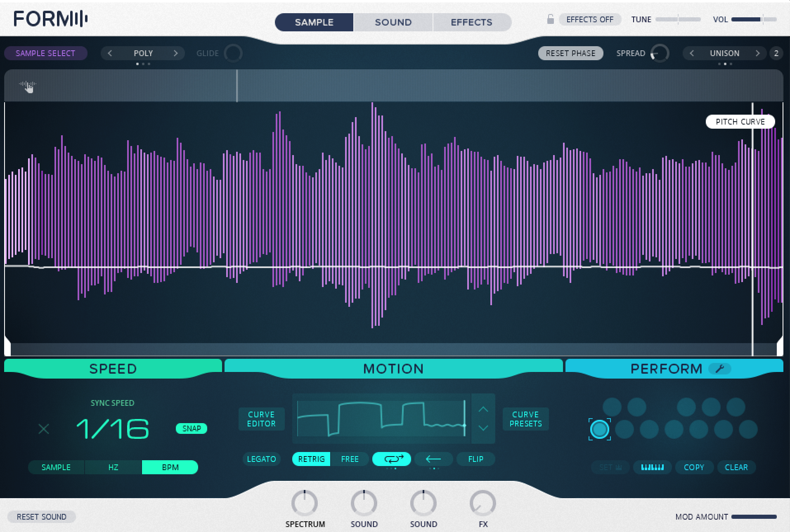
Task: Open Perform settings via the wrench icon
Action: pyautogui.click(x=720, y=368)
